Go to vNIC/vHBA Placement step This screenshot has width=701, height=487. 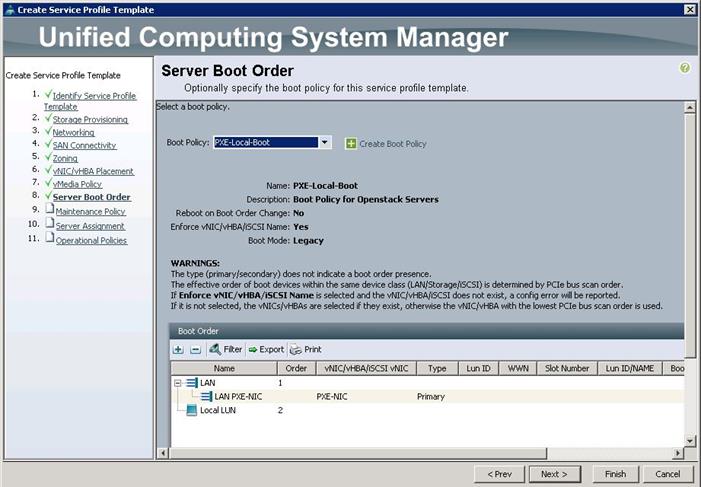pyautogui.click(x=93, y=171)
